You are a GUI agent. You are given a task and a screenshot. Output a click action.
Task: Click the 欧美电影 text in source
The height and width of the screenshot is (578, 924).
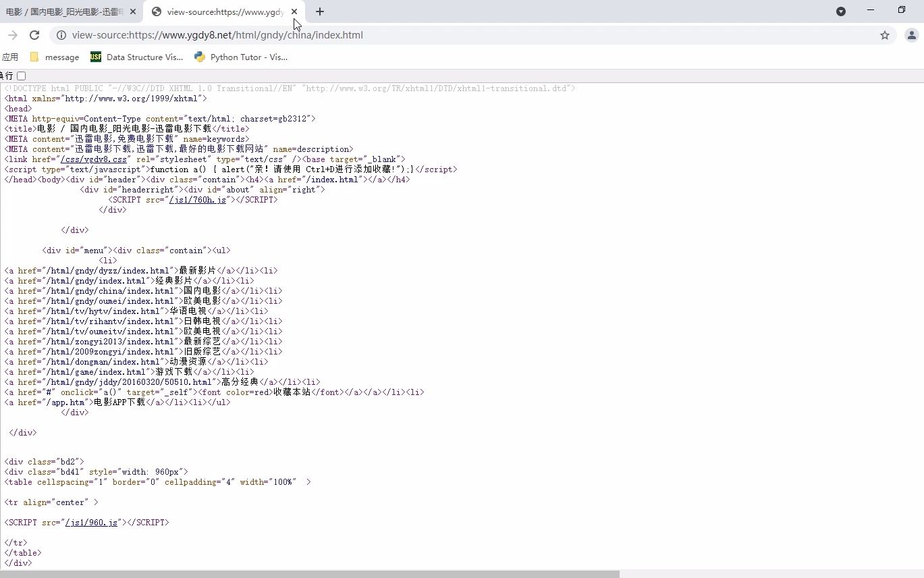click(x=202, y=301)
